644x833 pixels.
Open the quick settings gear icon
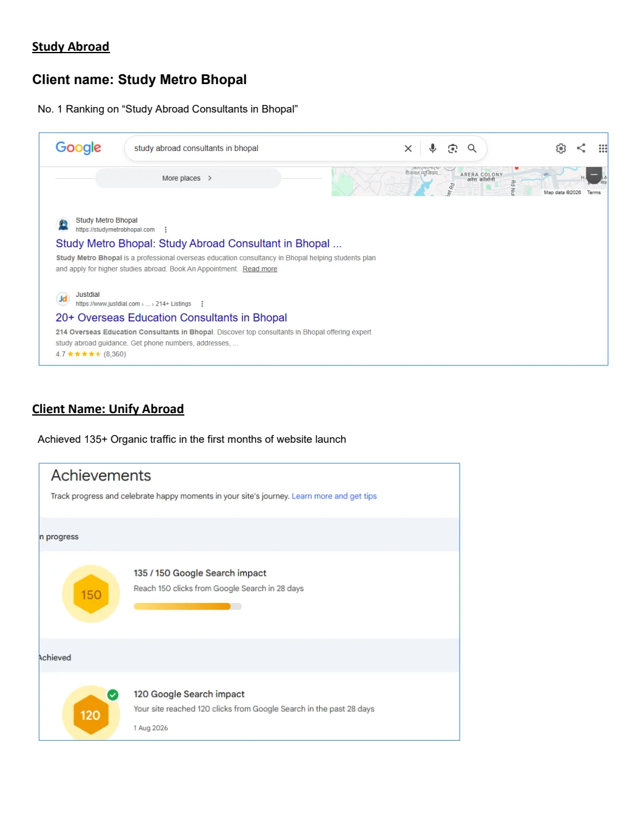[560, 148]
